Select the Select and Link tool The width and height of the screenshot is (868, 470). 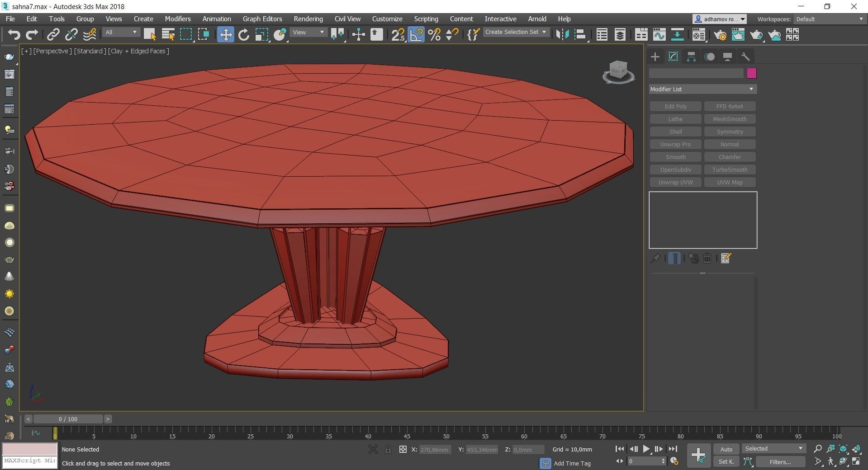tap(53, 35)
